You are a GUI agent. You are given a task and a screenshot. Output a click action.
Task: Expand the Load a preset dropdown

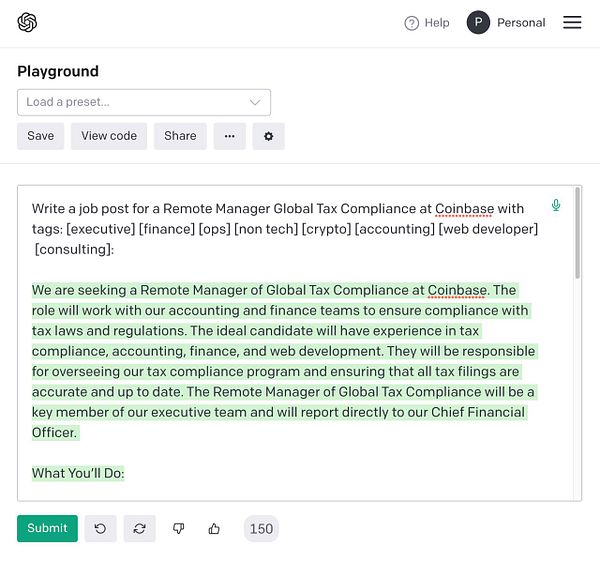pyautogui.click(x=144, y=103)
